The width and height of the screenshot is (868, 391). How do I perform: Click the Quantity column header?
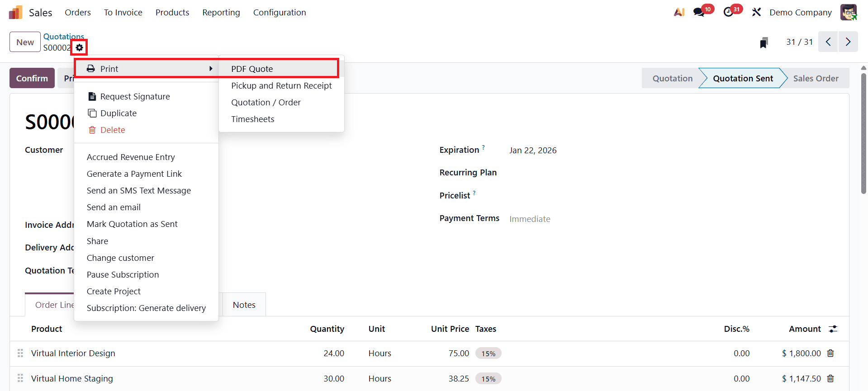327,329
